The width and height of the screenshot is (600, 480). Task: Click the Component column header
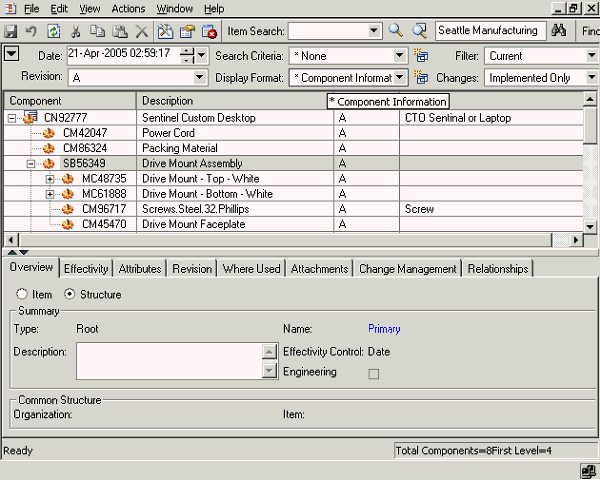[70, 101]
